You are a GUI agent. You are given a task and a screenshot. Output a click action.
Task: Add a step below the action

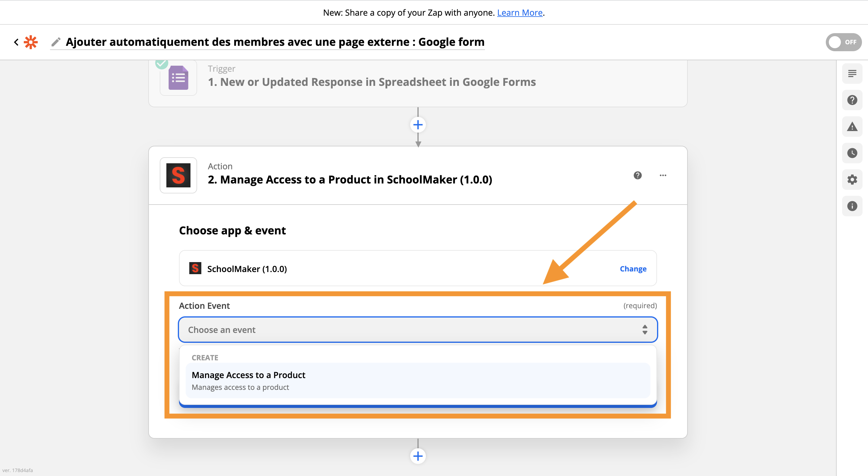417,456
